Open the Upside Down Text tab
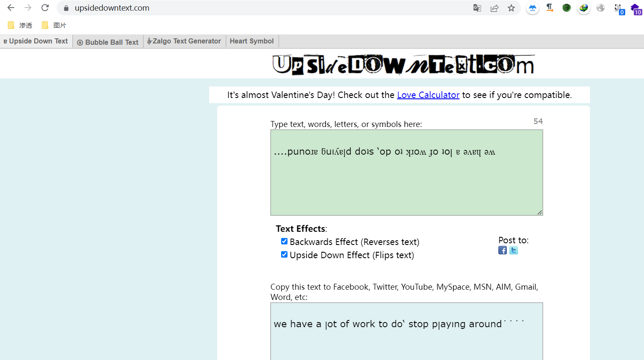The image size is (644, 360). 36,41
